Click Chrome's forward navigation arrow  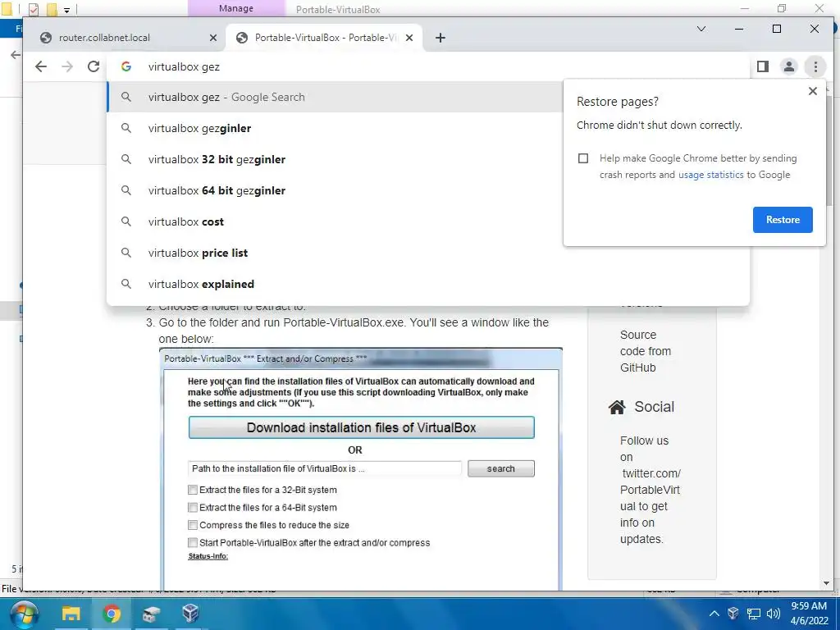pos(67,66)
